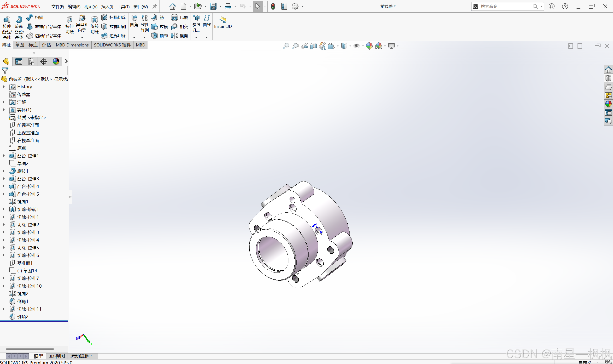Open the ConfigurationManager tab icon
Image resolution: width=613 pixels, height=364 pixels.
click(x=31, y=61)
